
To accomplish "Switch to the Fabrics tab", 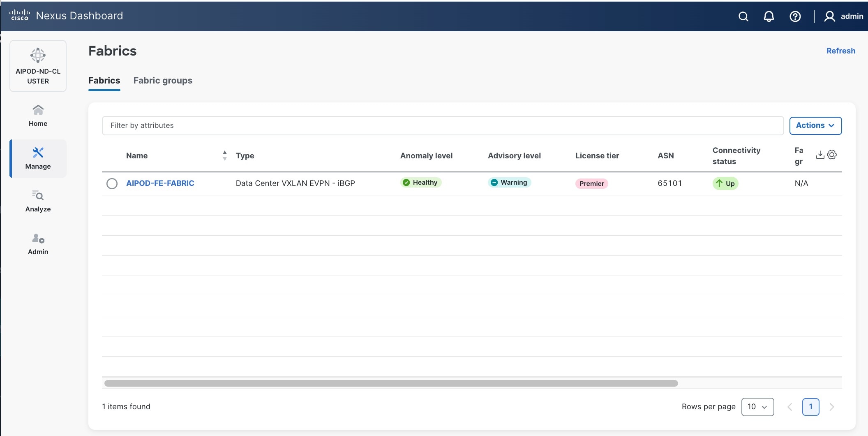I will pos(104,81).
